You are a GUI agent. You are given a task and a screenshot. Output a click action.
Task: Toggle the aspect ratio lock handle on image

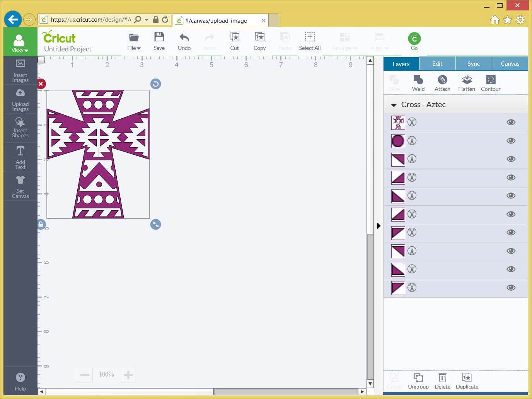pyautogui.click(x=41, y=224)
